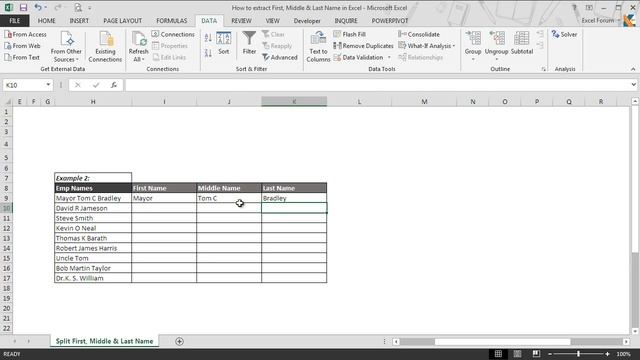Image resolution: width=640 pixels, height=360 pixels.
Task: Open Refresh All dropdown
Action: 138,56
